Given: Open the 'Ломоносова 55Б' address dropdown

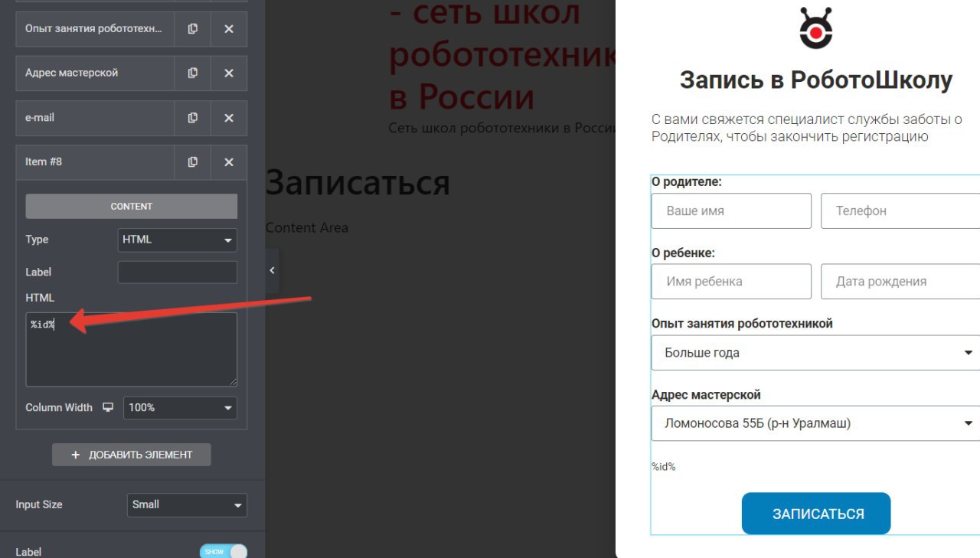Looking at the screenshot, I should [x=815, y=423].
